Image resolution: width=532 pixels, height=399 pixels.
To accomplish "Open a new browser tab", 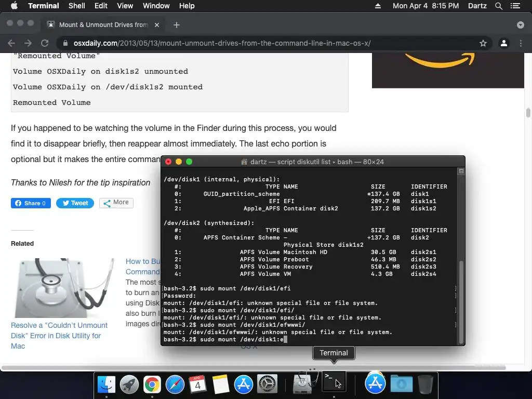I will [x=177, y=25].
